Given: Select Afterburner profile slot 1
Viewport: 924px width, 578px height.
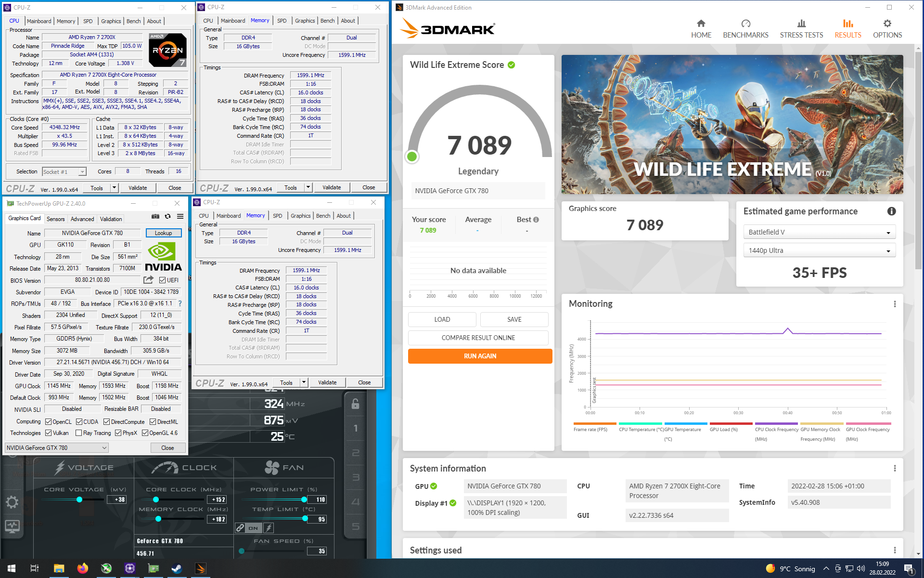Looking at the screenshot, I should click(355, 428).
